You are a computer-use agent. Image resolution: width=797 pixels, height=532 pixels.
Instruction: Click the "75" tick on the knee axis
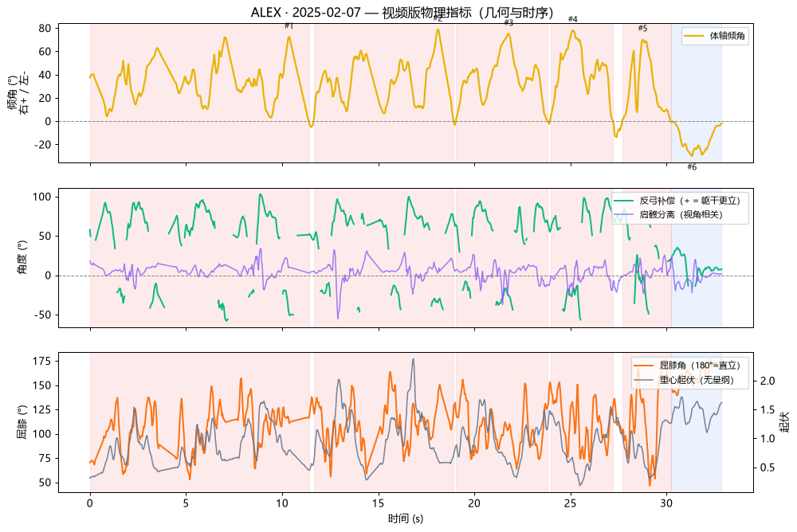tap(45, 458)
